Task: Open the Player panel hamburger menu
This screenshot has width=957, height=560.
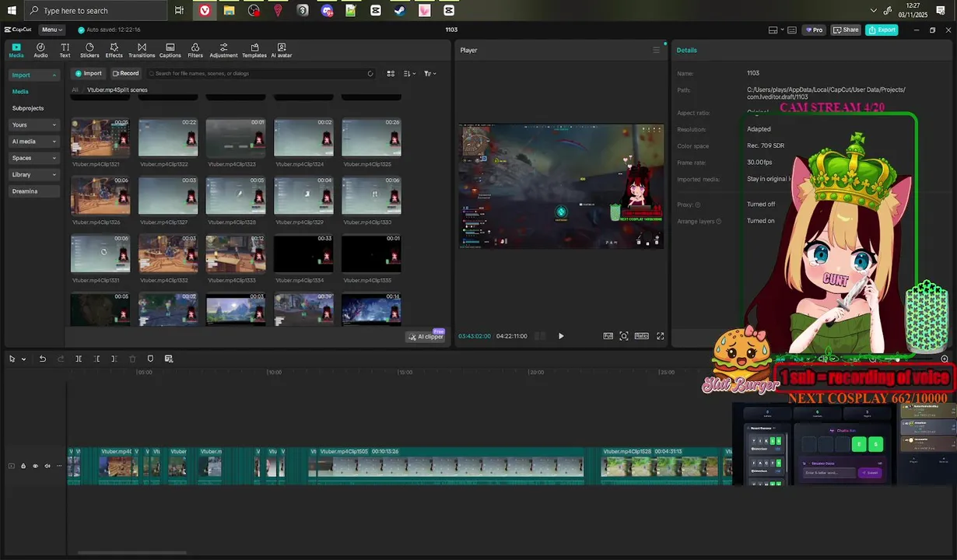Action: 656,50
